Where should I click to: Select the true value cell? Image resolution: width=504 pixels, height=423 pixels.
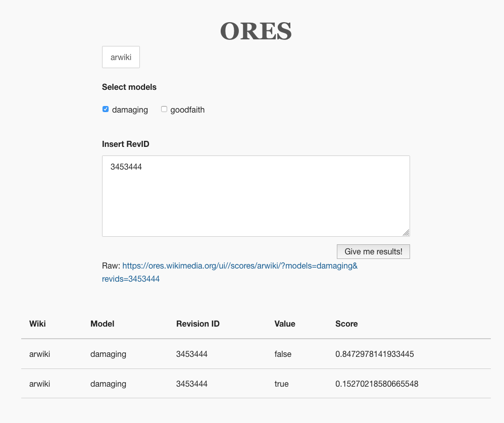point(281,384)
